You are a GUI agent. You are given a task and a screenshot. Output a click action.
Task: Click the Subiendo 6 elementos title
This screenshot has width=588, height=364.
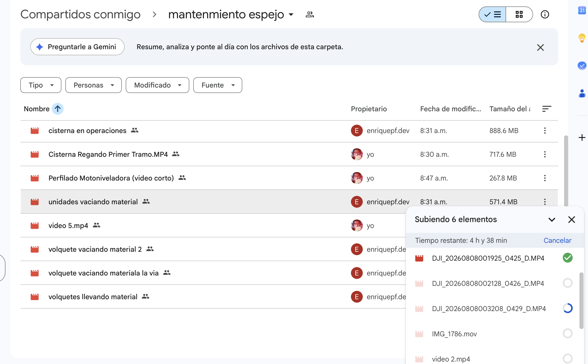pyautogui.click(x=456, y=219)
